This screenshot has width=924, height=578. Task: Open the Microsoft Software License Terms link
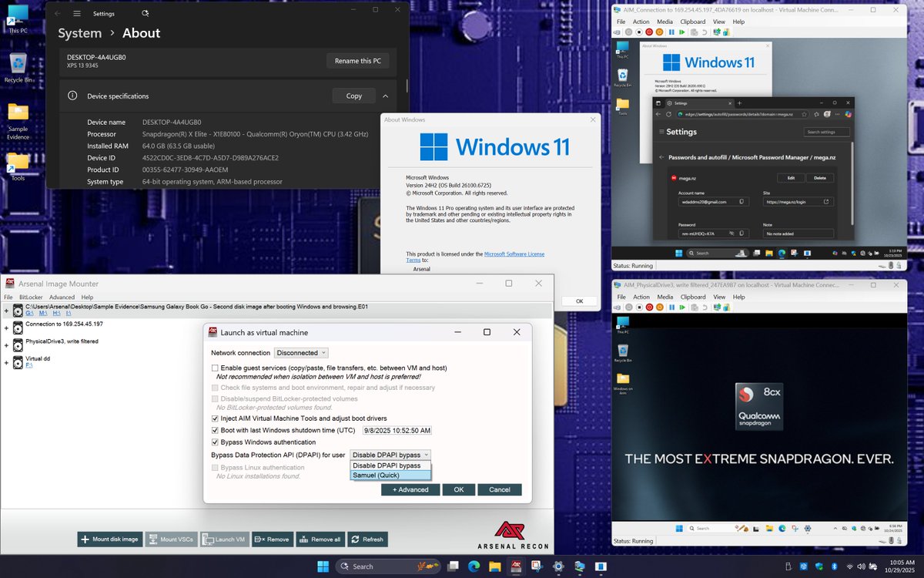(514, 254)
